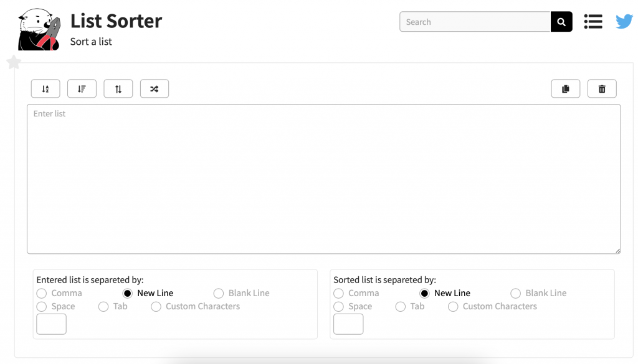The image size is (638, 364).
Task: Shuffle the list randomly
Action: click(x=154, y=88)
